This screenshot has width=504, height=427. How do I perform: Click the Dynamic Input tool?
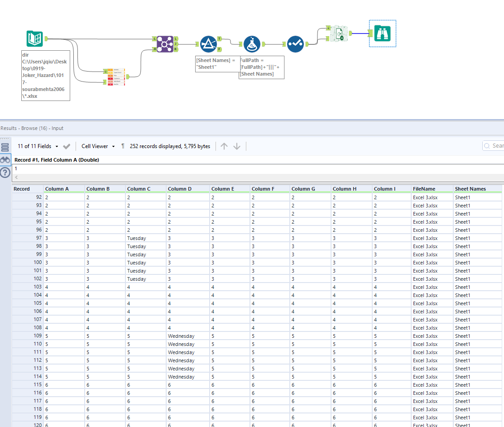(339, 34)
